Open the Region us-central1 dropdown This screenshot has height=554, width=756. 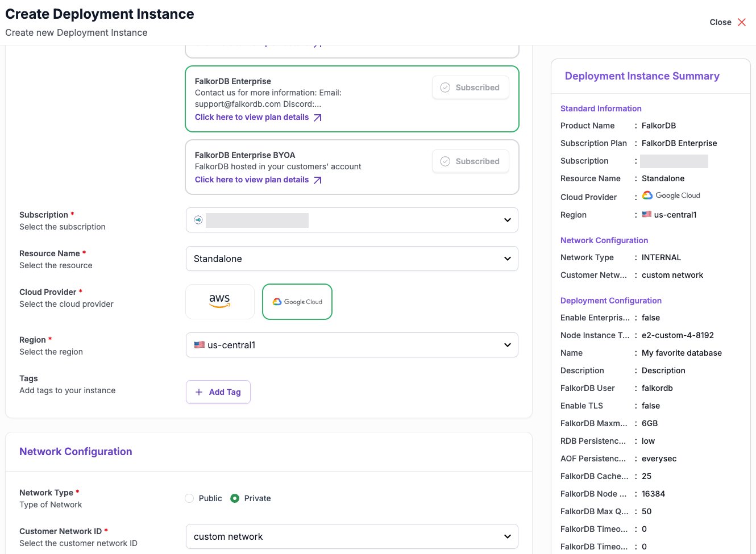352,345
